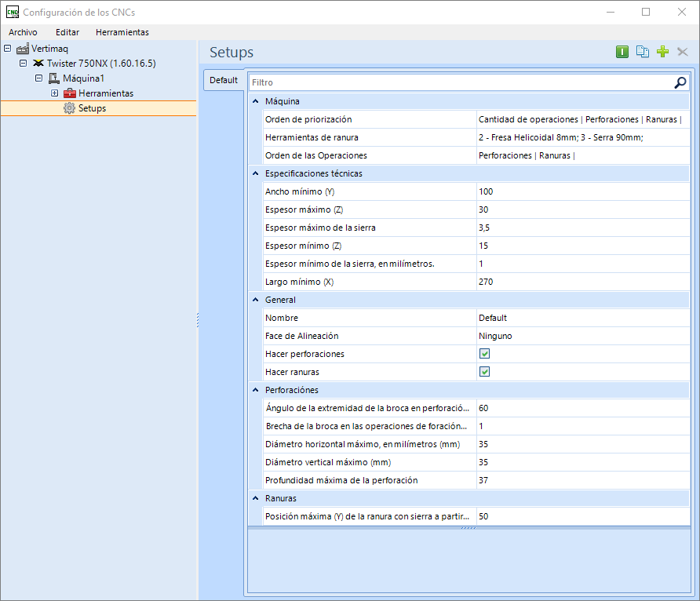Select the Hacer perforaciones row label

click(x=304, y=354)
